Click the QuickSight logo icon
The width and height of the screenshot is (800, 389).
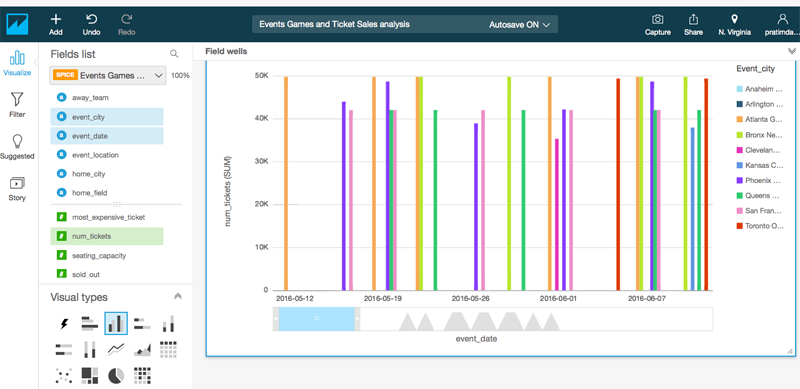pos(17,24)
